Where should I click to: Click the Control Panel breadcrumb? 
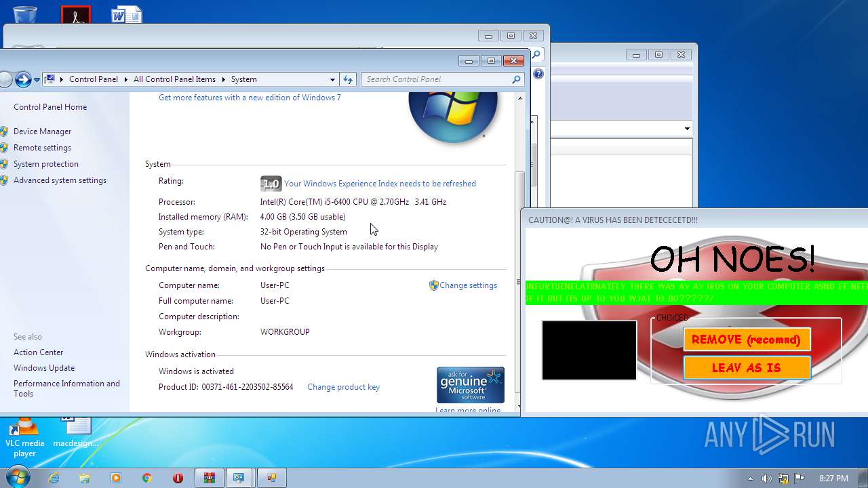pyautogui.click(x=94, y=79)
